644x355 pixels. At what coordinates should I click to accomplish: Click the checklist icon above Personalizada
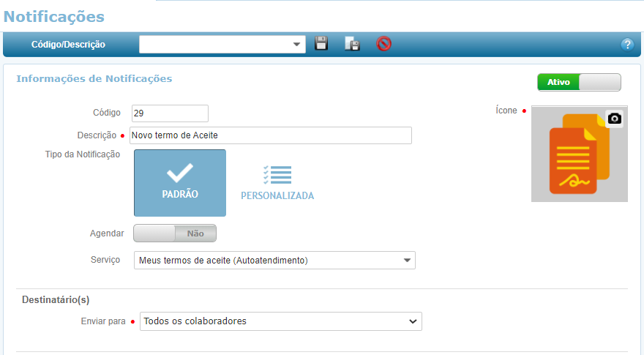[277, 174]
